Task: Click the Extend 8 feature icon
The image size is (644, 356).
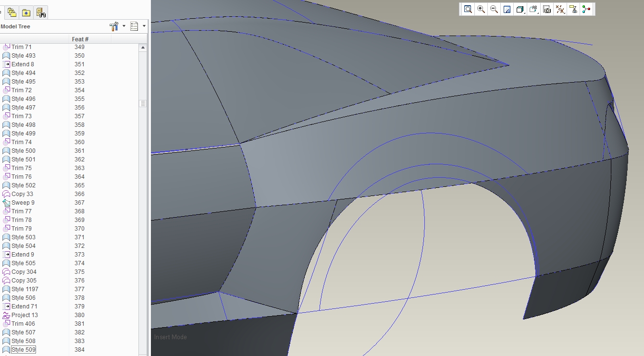Action: coord(6,64)
